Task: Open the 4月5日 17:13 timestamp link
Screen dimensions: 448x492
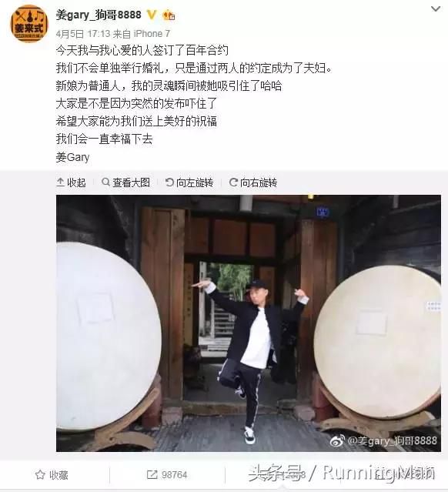Action: [x=83, y=34]
